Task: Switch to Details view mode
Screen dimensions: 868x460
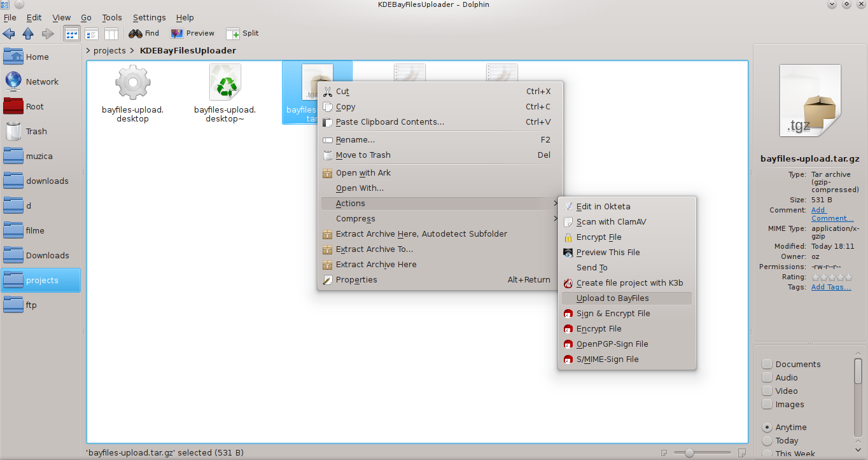Action: 92,33
